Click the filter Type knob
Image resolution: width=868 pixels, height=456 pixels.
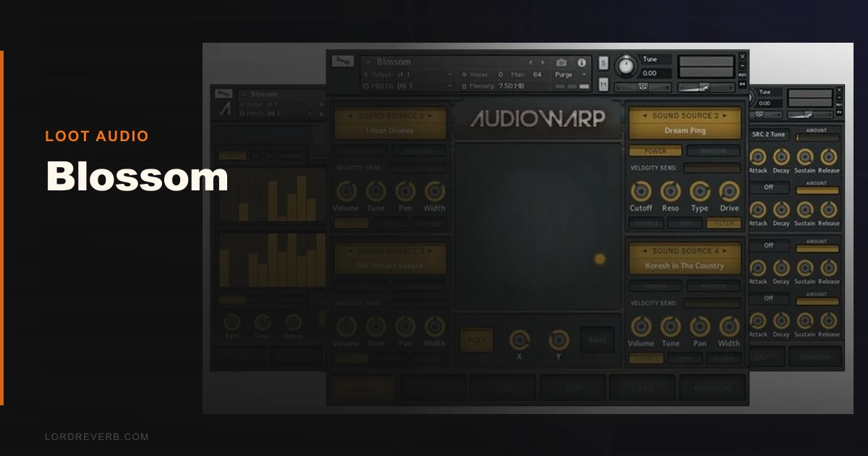[699, 191]
